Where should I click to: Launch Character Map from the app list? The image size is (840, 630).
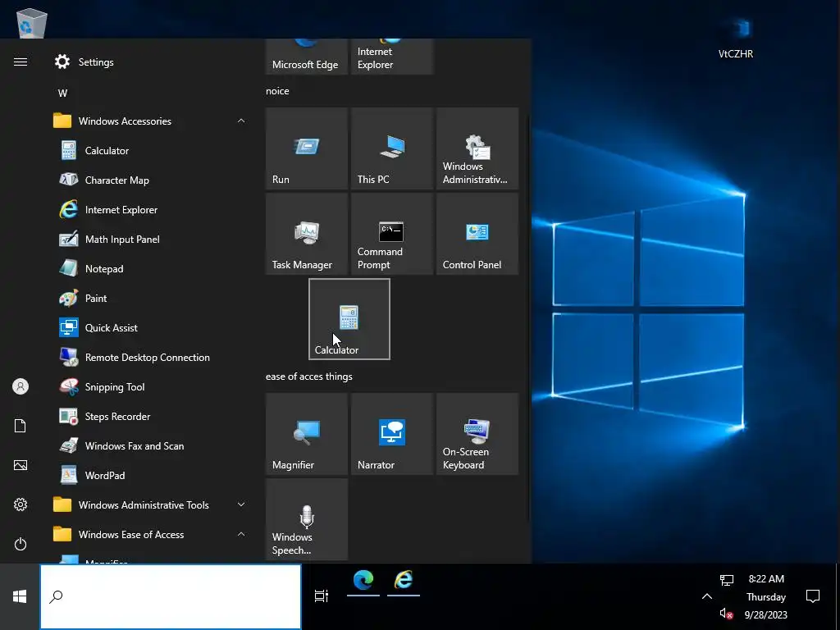(150, 180)
